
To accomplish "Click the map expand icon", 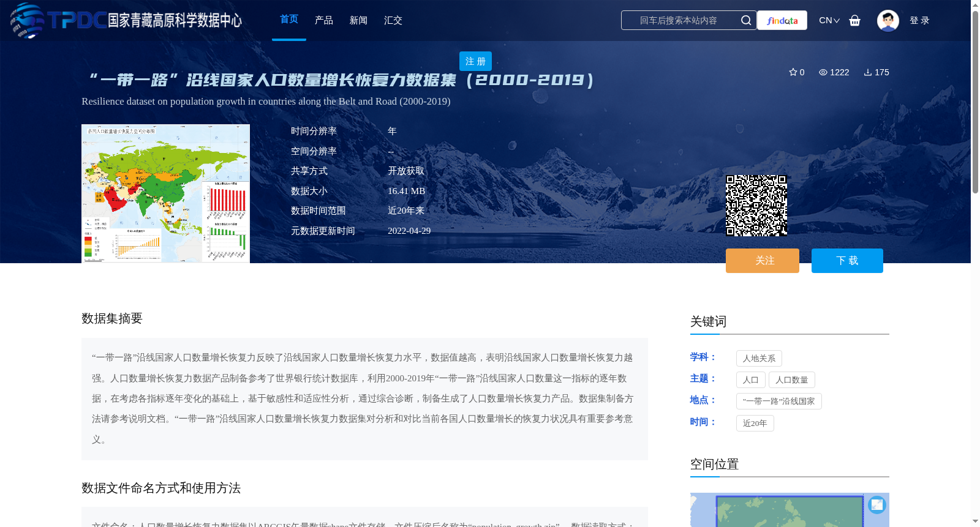I will tap(877, 504).
